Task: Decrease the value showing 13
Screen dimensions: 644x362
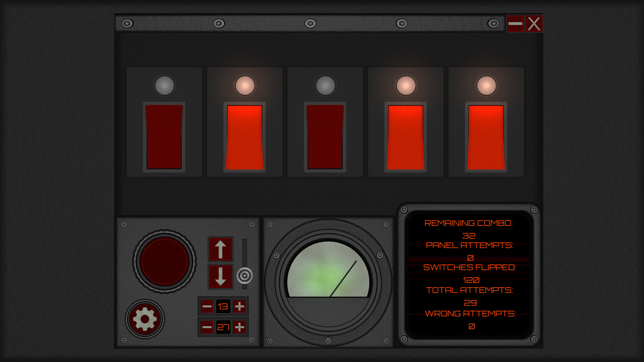Action: pos(207,306)
